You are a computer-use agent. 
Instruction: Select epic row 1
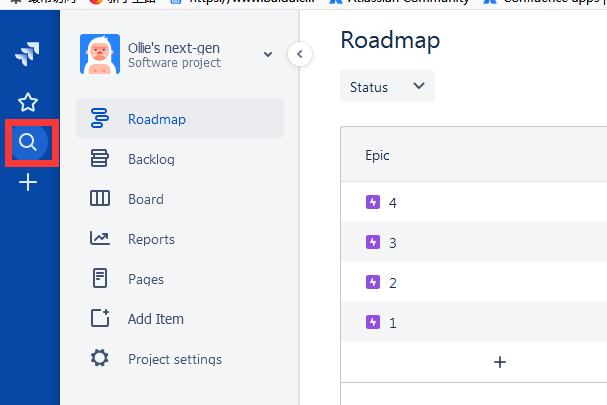pos(474,322)
